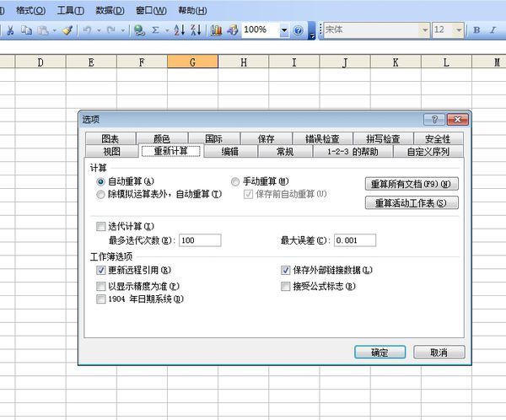Click the 取消 button
Image resolution: width=506 pixels, height=420 pixels.
click(439, 353)
